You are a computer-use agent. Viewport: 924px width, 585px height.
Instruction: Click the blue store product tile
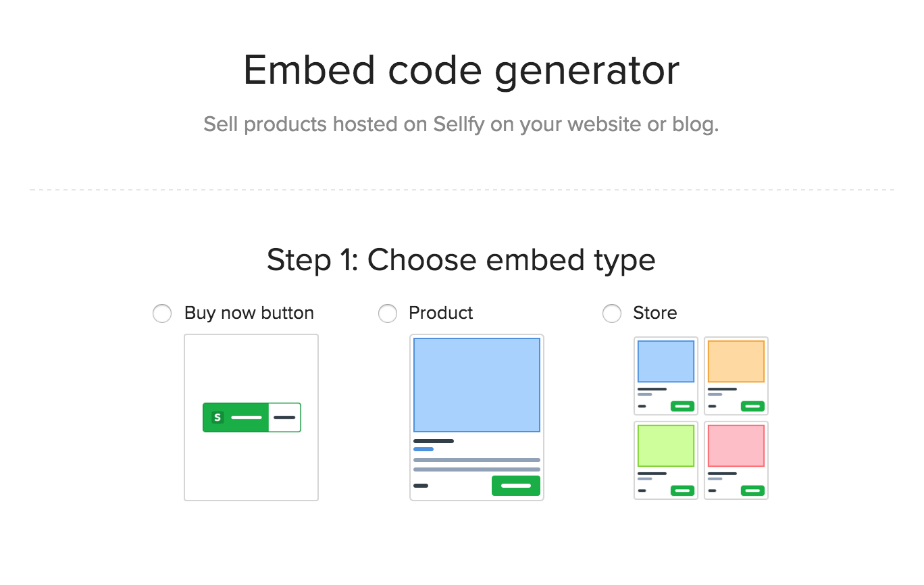point(666,376)
